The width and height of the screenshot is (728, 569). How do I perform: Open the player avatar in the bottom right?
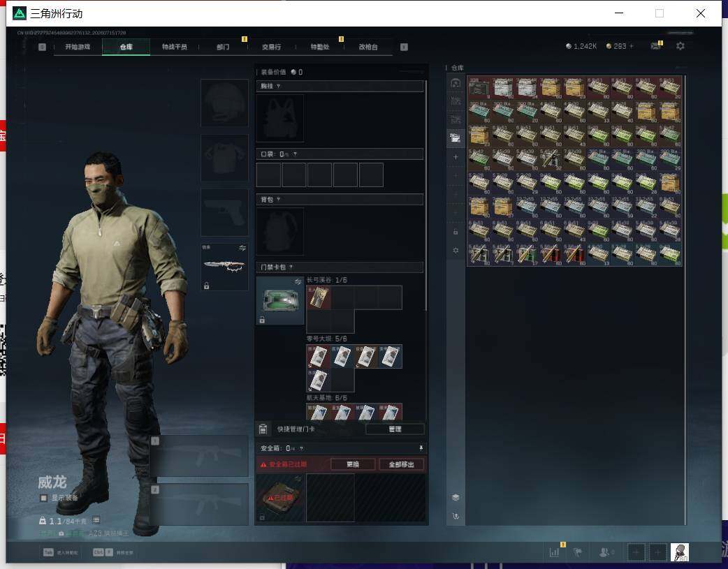[x=679, y=552]
